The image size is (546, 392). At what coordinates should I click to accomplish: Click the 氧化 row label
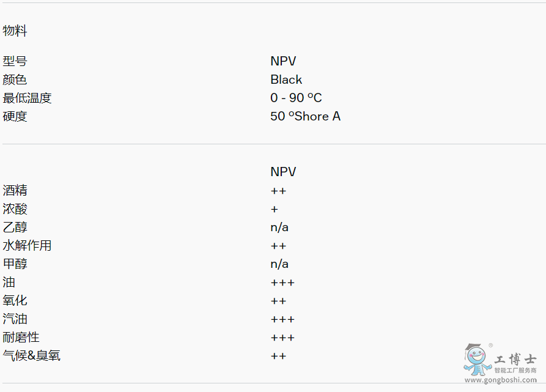click(x=15, y=301)
